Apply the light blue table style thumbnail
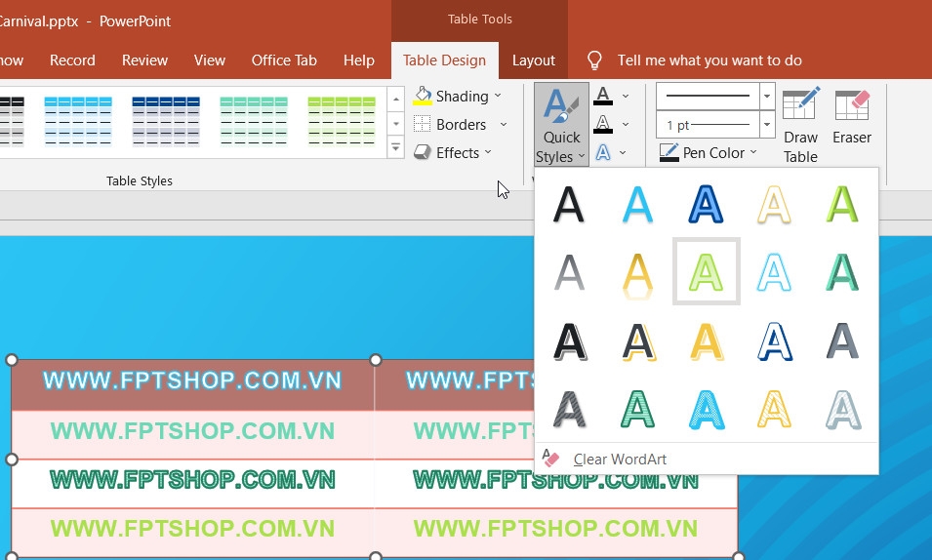Image resolution: width=932 pixels, height=560 pixels. pyautogui.click(x=78, y=121)
